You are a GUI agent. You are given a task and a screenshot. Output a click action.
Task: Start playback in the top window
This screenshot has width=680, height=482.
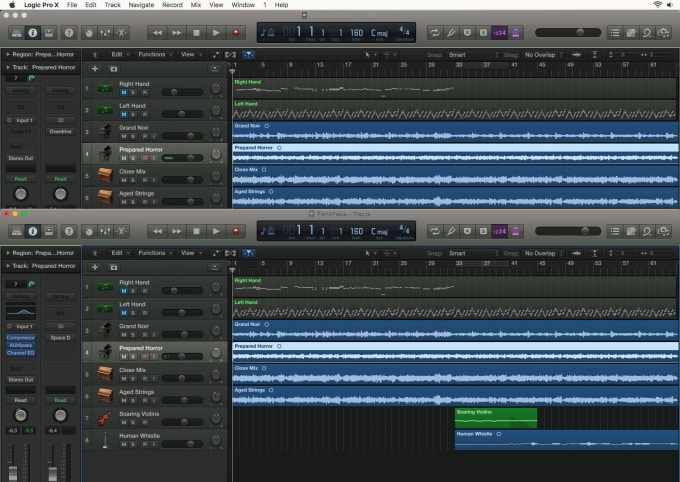pos(216,33)
